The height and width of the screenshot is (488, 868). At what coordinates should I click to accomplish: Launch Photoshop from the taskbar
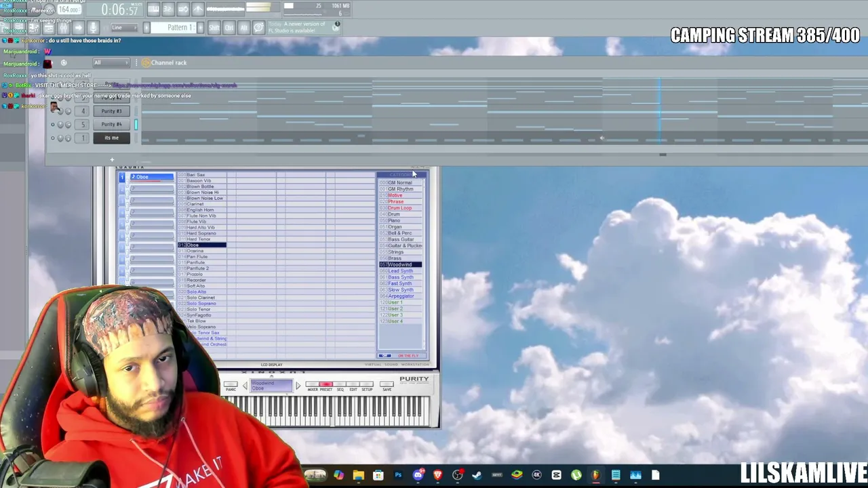[x=398, y=475]
